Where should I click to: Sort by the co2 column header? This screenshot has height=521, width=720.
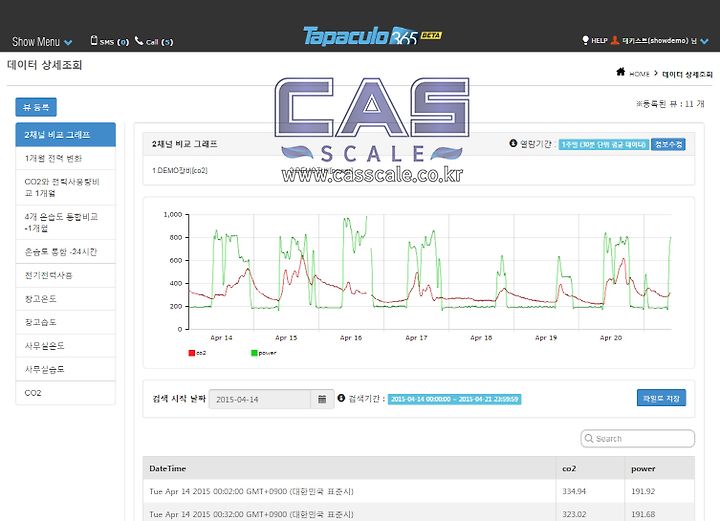[590, 468]
